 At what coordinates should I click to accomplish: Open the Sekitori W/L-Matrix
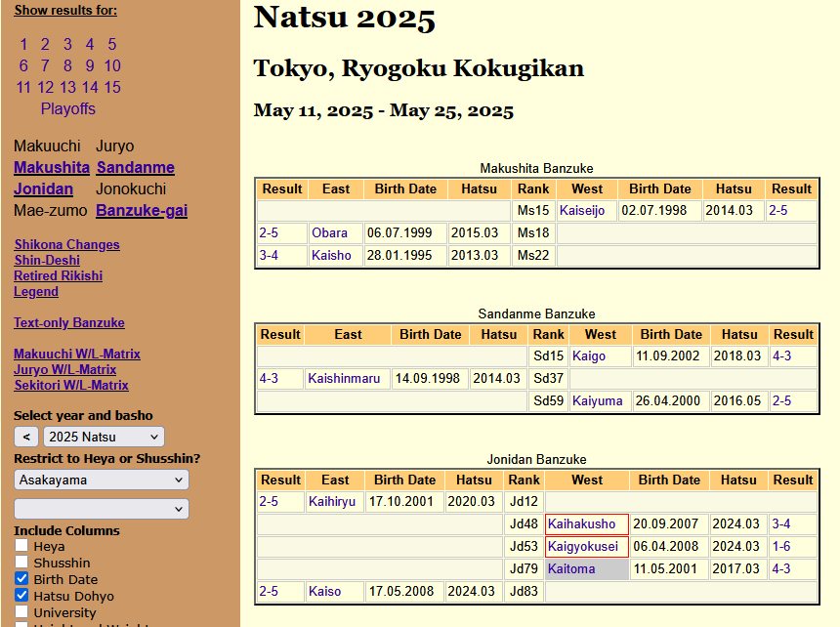[x=71, y=385]
